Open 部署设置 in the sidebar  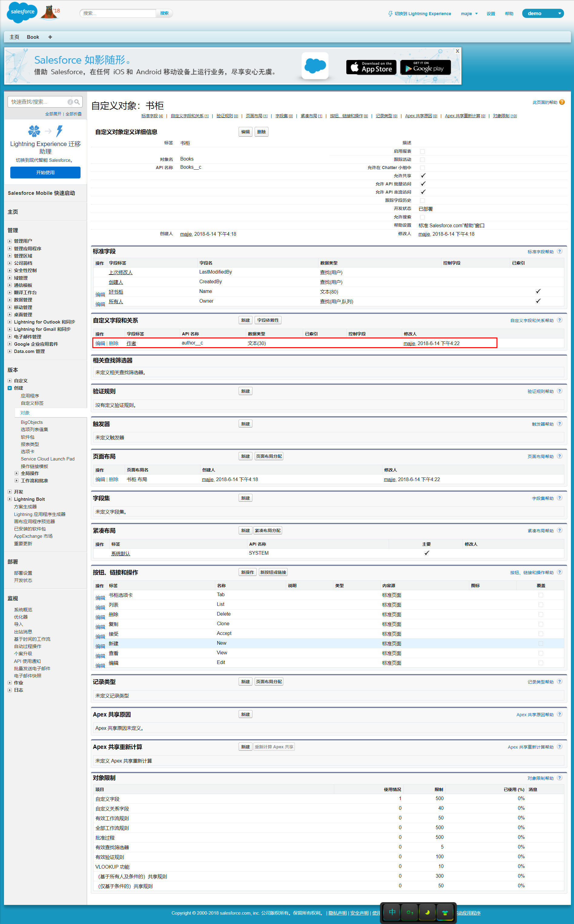coord(23,573)
